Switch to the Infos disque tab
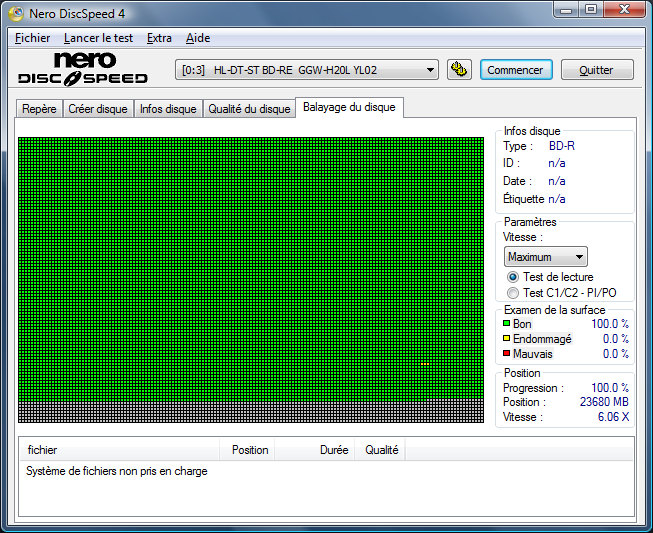Viewport: 653px width, 533px height. click(x=168, y=109)
